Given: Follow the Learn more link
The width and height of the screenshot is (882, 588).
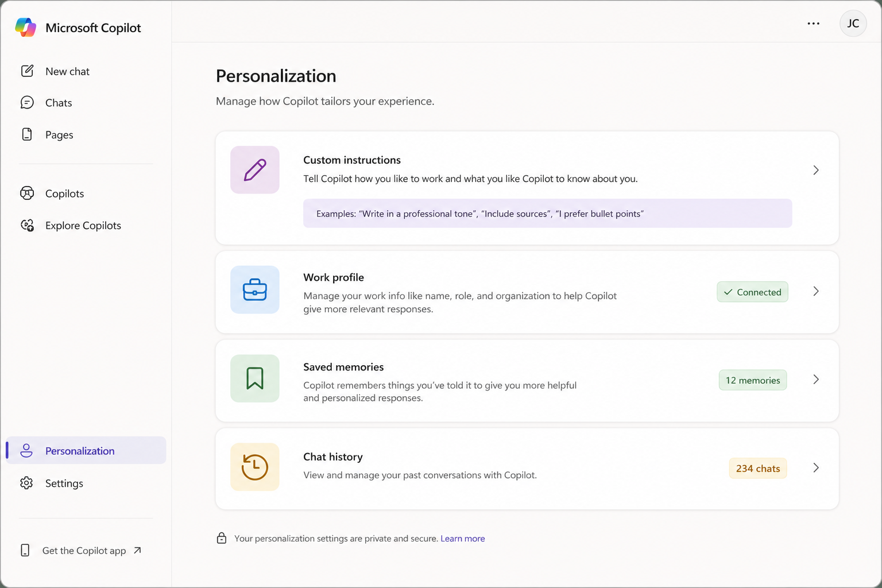Looking at the screenshot, I should point(463,539).
